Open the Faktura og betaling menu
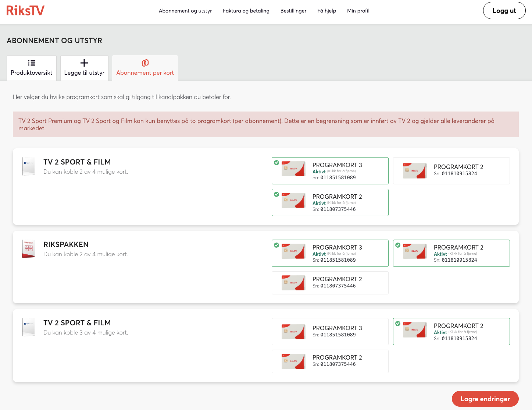This screenshot has width=532, height=410. (246, 11)
